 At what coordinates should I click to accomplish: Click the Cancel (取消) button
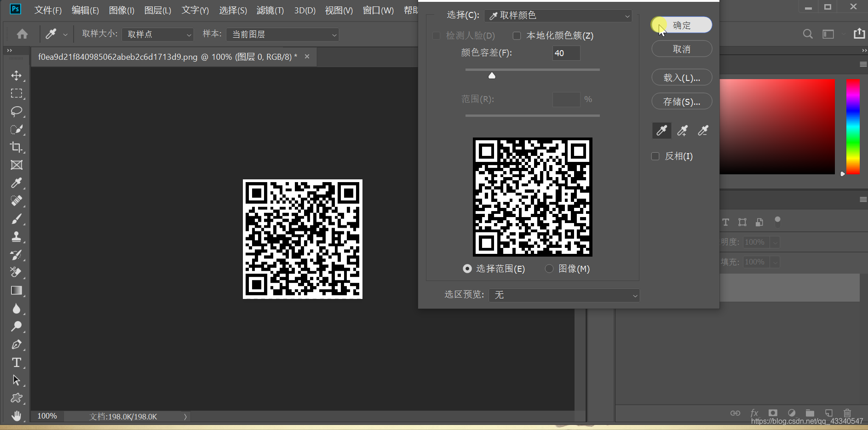tap(682, 49)
